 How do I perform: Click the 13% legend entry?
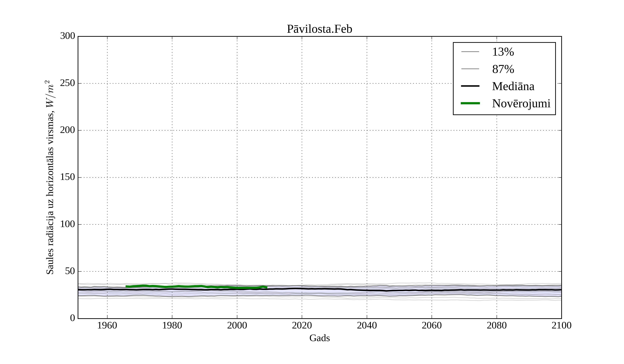click(503, 52)
